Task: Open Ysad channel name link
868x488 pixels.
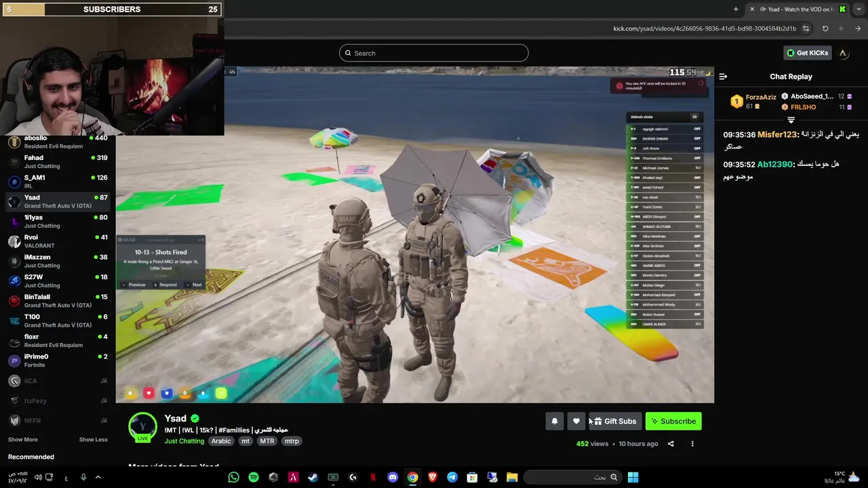Action: pos(175,418)
